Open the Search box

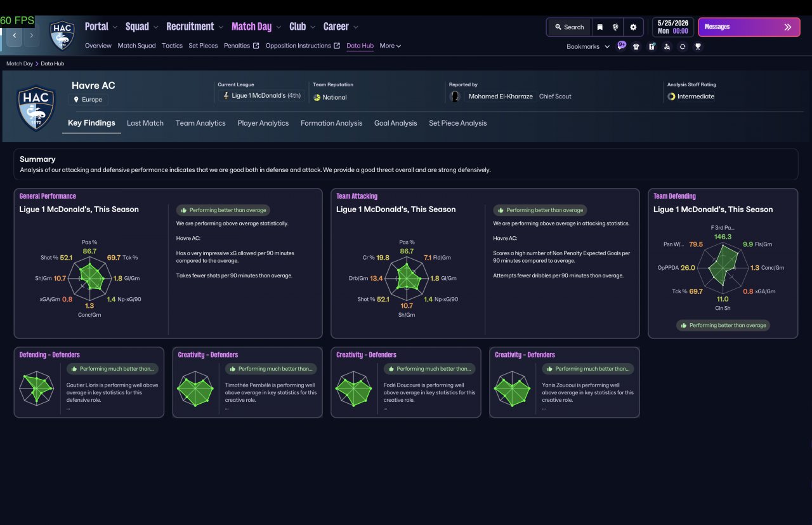[x=569, y=27]
